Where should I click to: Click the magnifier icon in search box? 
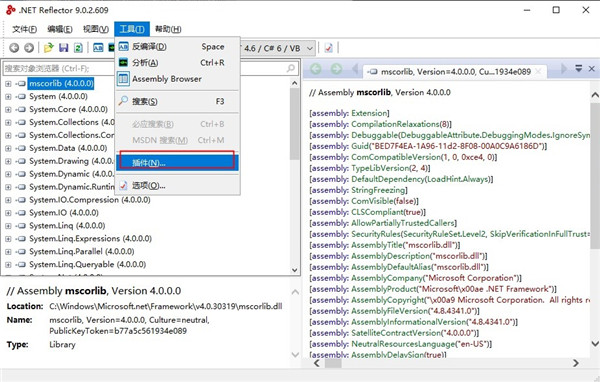(x=291, y=68)
